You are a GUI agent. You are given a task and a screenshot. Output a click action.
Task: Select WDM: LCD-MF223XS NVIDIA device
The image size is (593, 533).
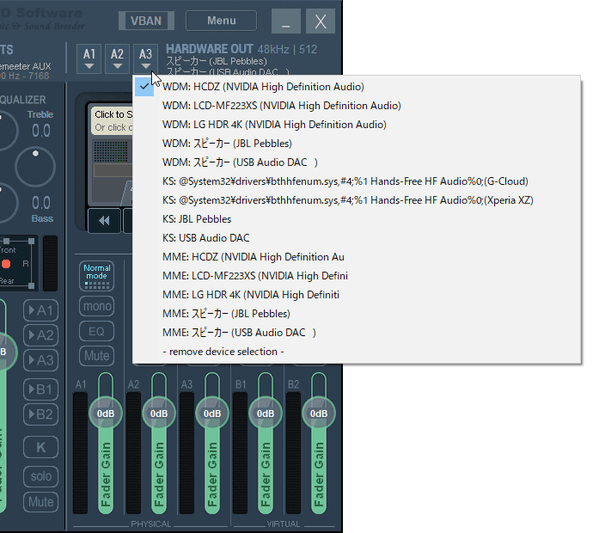coord(357,106)
